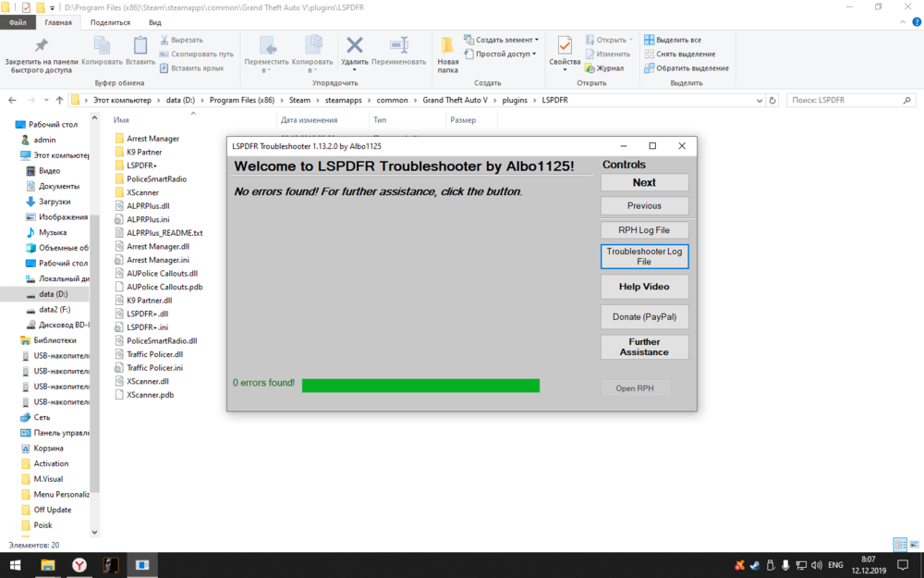Screen dimensions: 924x578
Task: Click the Новая папка icon
Action: (447, 46)
